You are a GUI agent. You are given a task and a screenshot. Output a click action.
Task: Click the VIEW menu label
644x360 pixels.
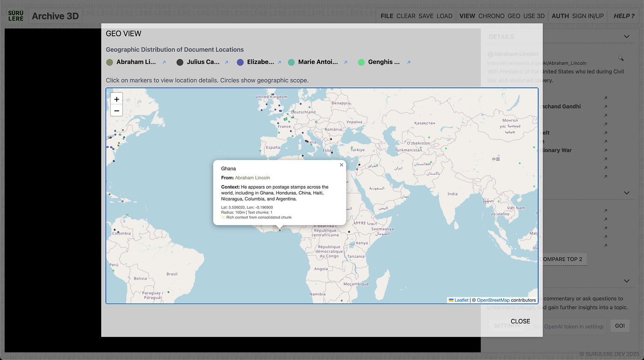click(x=467, y=16)
